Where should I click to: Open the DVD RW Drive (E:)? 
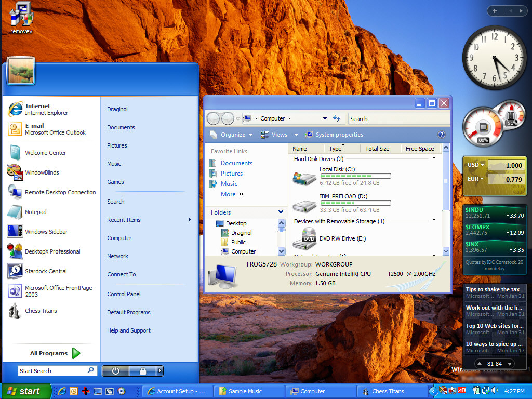pos(342,238)
